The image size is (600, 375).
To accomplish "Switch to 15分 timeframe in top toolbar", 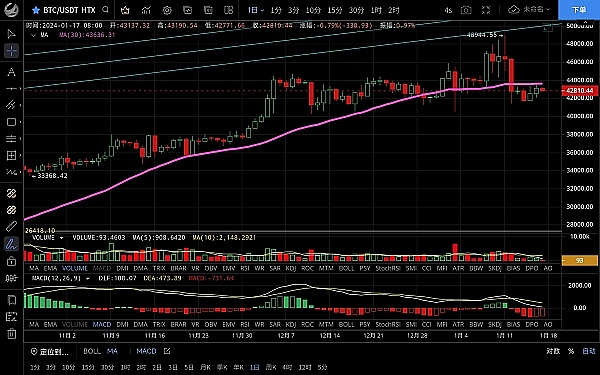I will pos(334,10).
